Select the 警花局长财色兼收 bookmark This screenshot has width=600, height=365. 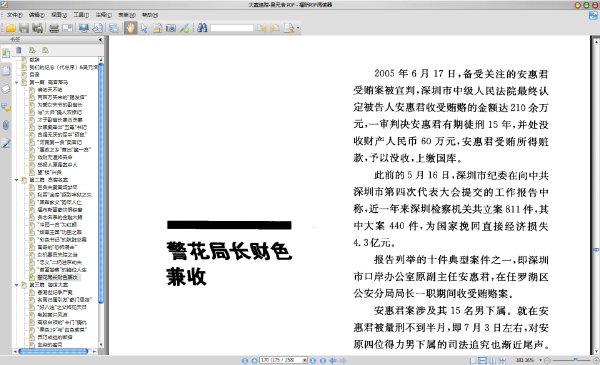click(x=57, y=277)
